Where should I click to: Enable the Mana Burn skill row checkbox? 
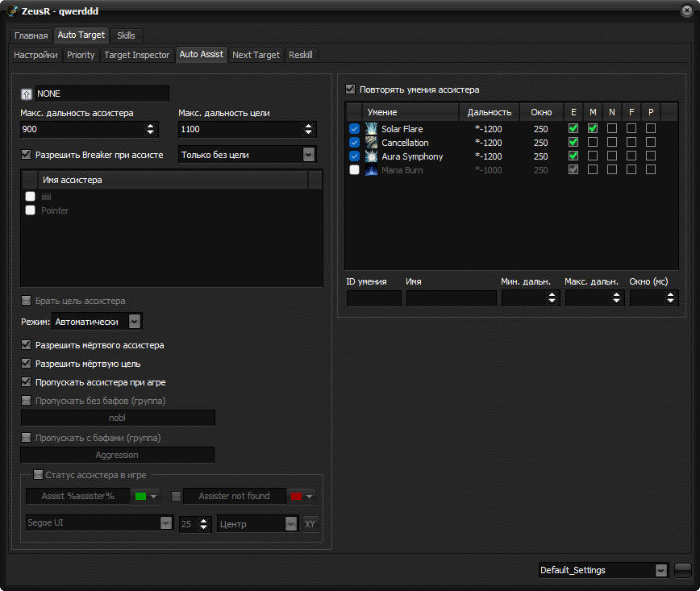click(355, 170)
